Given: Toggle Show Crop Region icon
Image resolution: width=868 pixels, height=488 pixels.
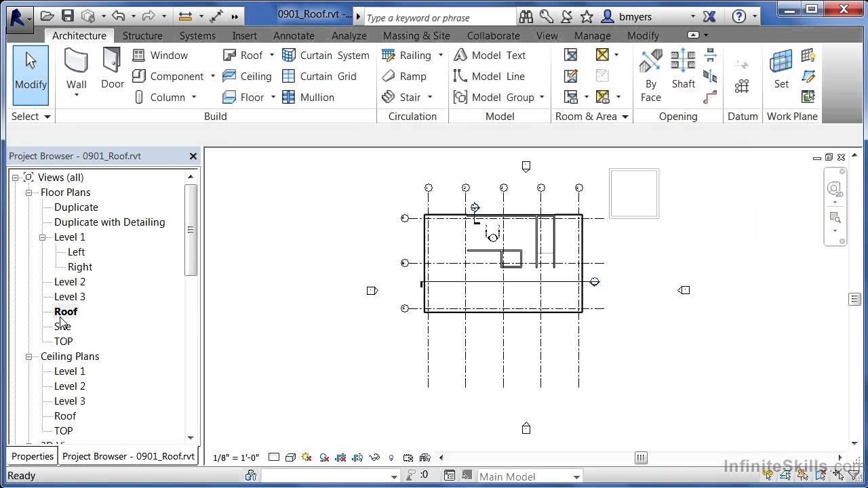Looking at the screenshot, I should coord(357,457).
